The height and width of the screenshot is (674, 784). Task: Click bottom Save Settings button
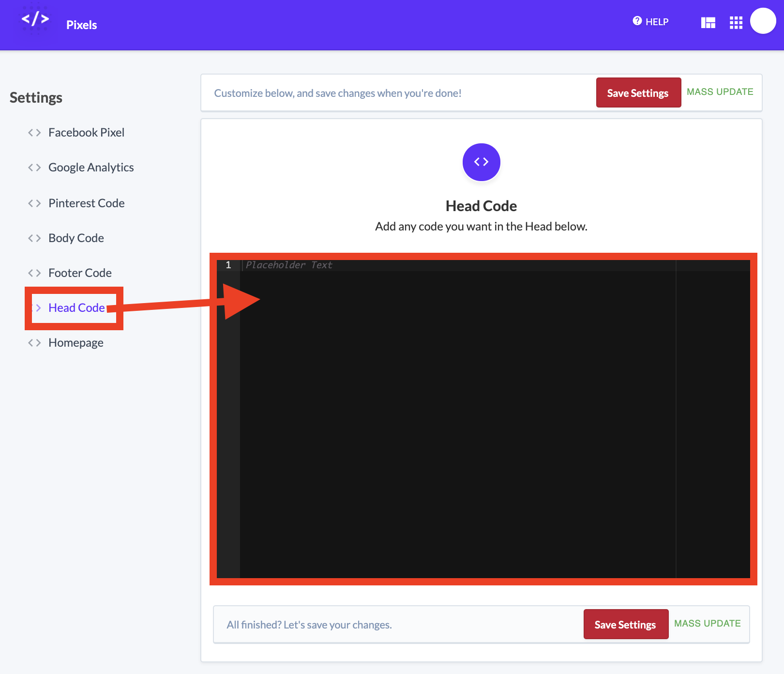pos(626,624)
